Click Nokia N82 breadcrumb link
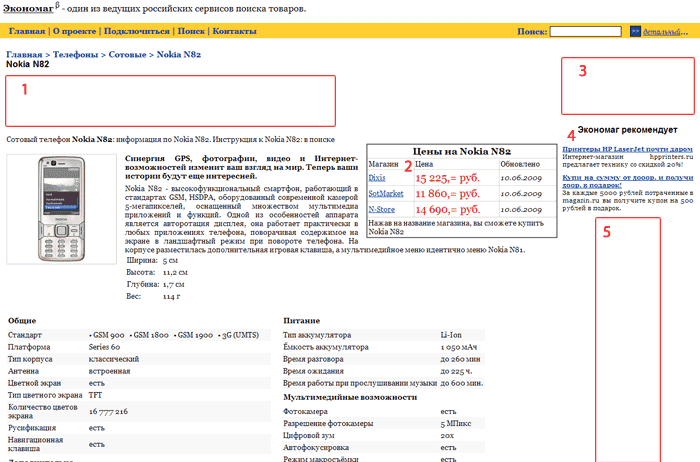 179,54
